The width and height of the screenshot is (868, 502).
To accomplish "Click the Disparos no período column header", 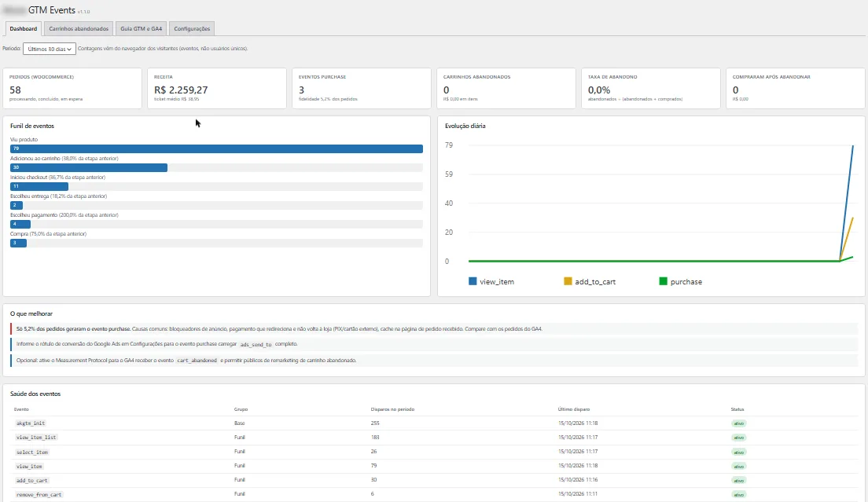I will (x=392, y=409).
